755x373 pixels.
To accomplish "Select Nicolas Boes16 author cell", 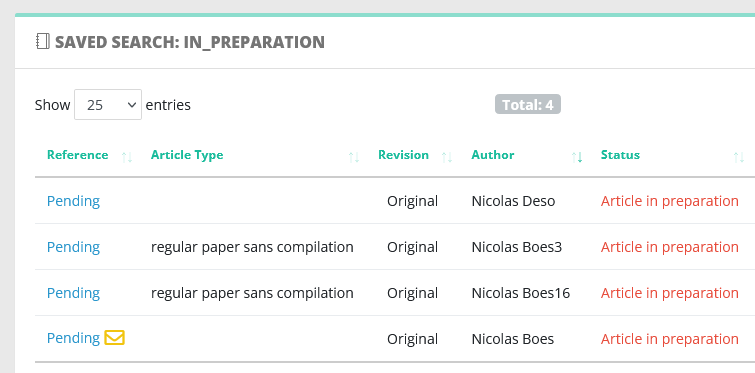I will 521,293.
